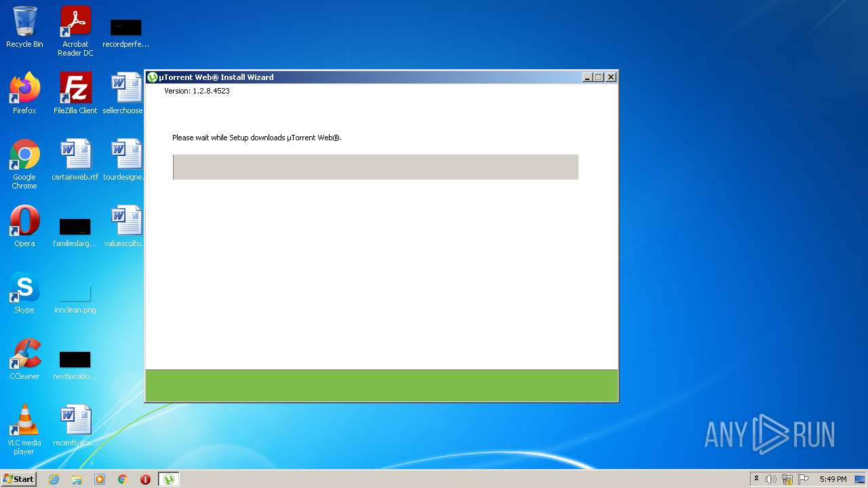Open Opera from the taskbar
This screenshot has width=868, height=488.
click(145, 479)
